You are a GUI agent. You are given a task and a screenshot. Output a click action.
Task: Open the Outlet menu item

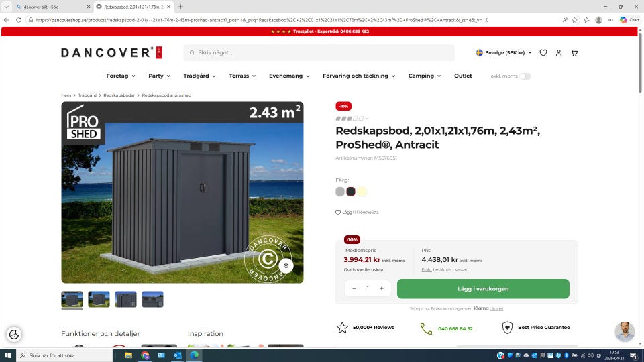(x=463, y=76)
